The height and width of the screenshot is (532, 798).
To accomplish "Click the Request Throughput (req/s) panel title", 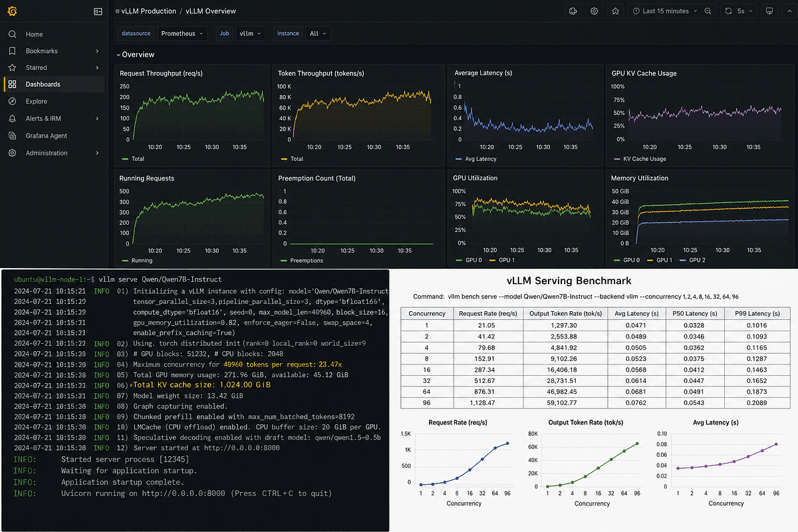I will (162, 73).
